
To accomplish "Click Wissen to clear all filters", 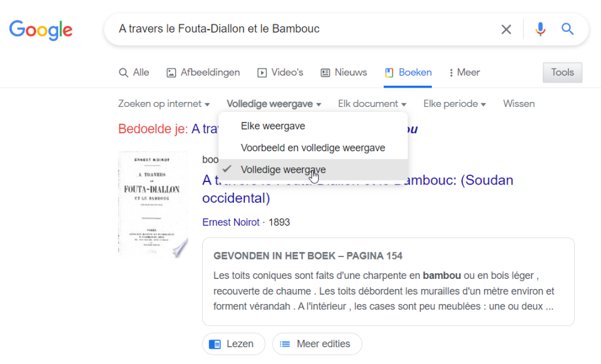I will [x=518, y=103].
